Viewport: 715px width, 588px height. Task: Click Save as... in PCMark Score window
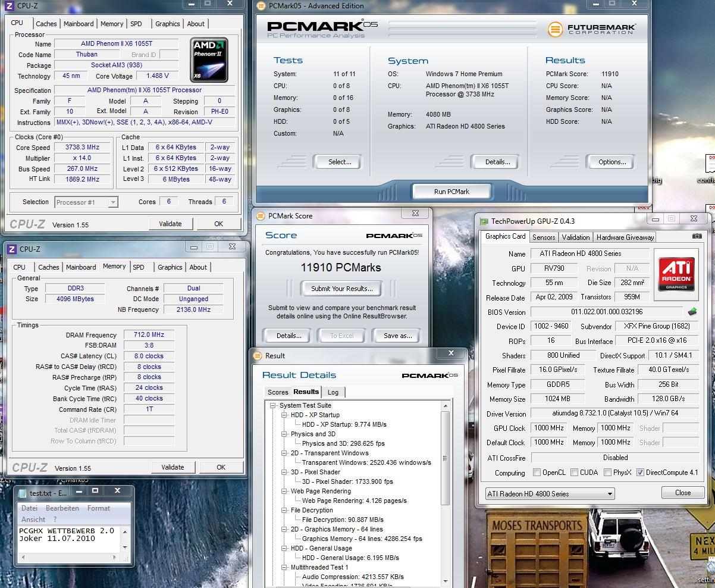point(397,336)
